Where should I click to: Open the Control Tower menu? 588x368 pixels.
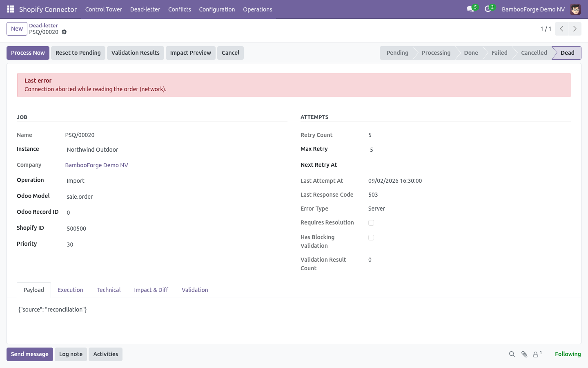(x=103, y=9)
